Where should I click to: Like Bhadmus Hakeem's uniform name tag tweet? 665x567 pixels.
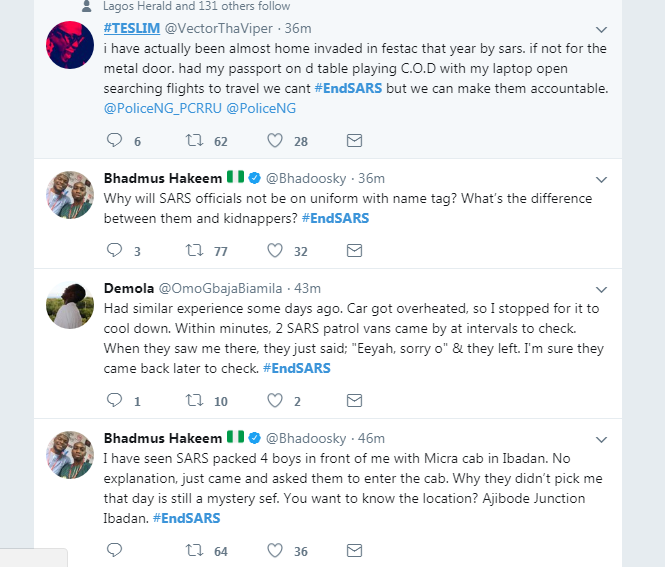(x=273, y=250)
